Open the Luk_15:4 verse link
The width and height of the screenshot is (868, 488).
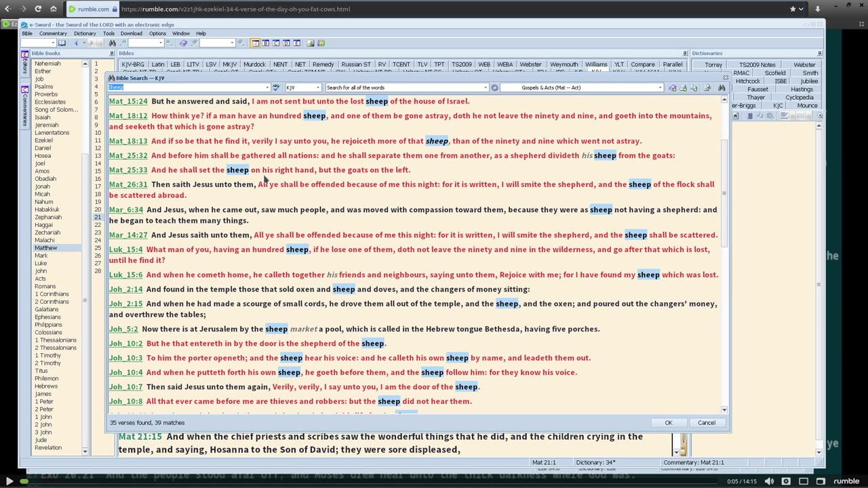coord(125,249)
